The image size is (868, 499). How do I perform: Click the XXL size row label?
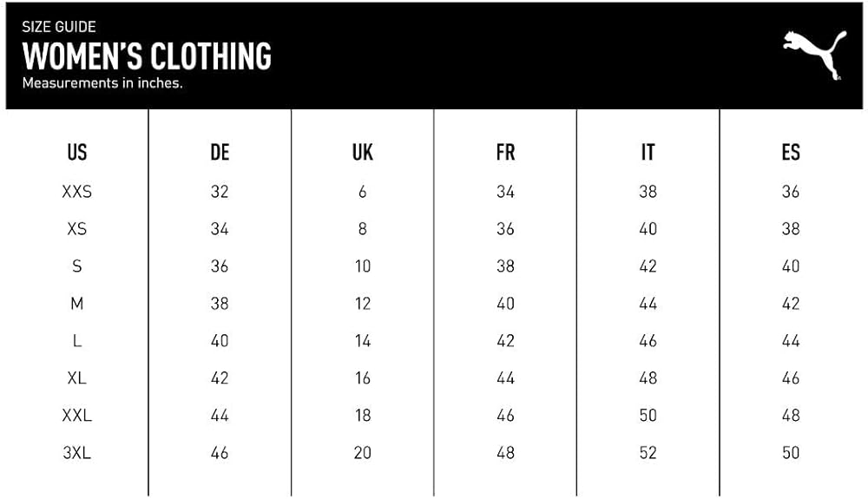[x=77, y=415]
